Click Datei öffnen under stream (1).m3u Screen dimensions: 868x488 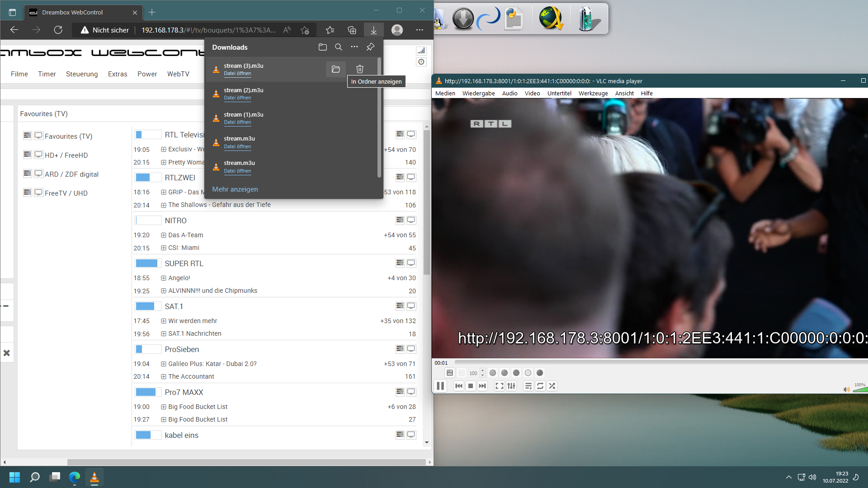point(237,122)
